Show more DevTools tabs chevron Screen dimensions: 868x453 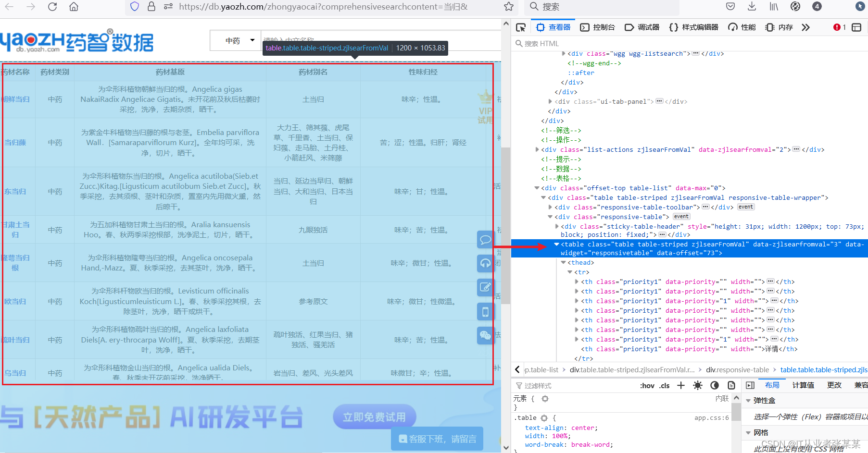(x=806, y=27)
